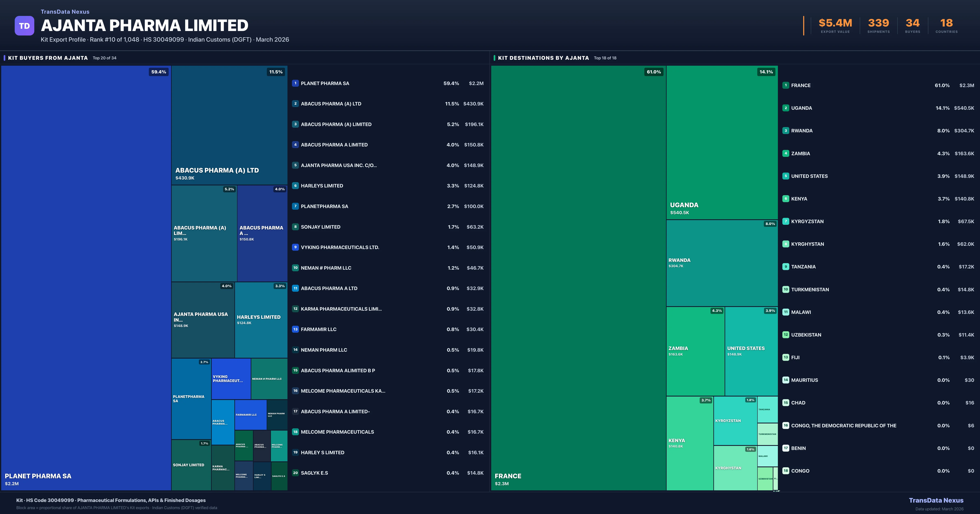This screenshot has width=980, height=514.
Task: Open the AJANTA PHARMA LIMITED profile title
Action: click(x=145, y=25)
